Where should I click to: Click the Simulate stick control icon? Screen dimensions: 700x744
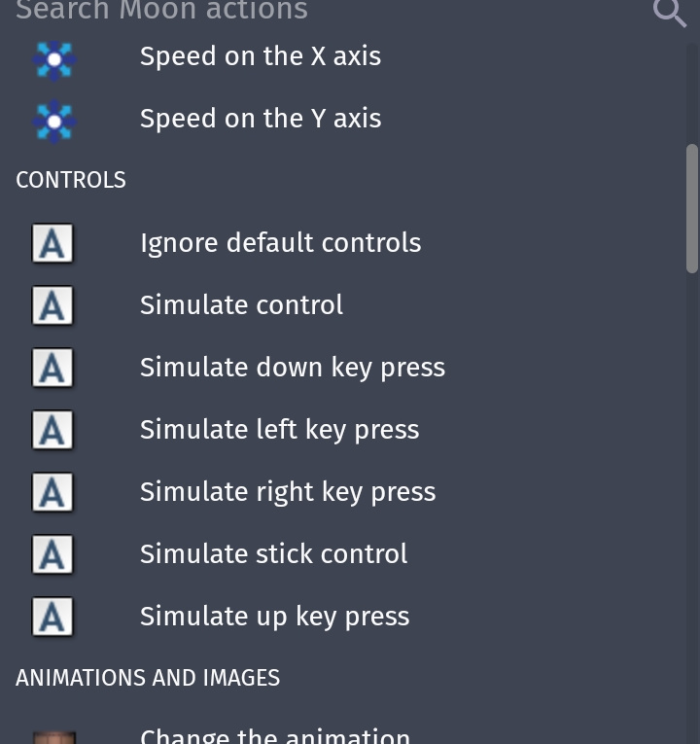pyautogui.click(x=52, y=554)
